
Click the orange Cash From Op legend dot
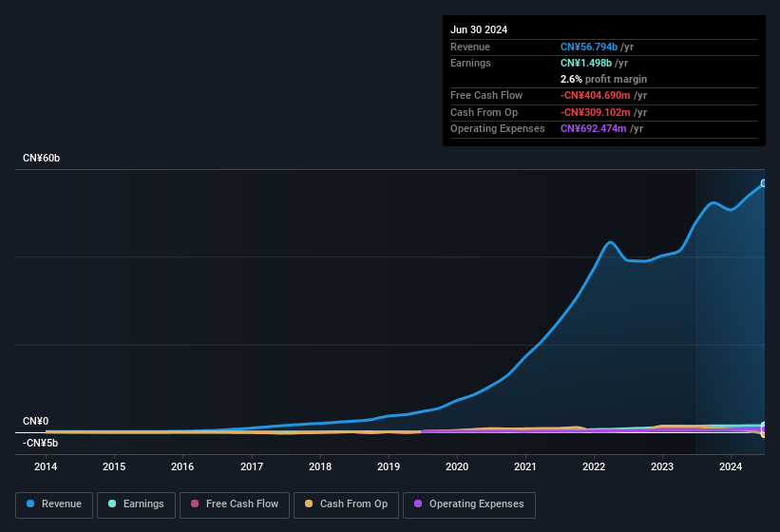coord(309,503)
